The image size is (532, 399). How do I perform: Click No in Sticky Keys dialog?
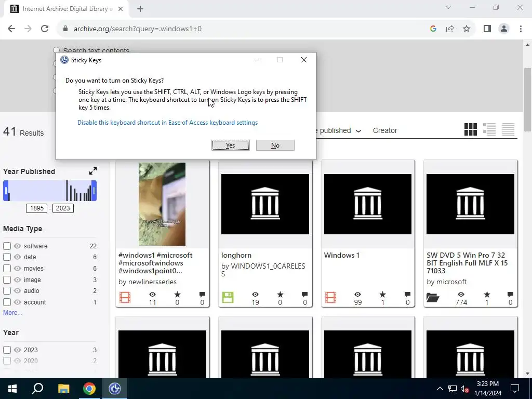pos(275,145)
